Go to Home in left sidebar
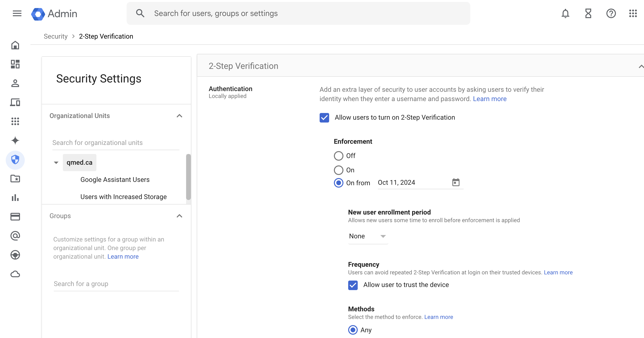The width and height of the screenshot is (644, 338). click(15, 45)
